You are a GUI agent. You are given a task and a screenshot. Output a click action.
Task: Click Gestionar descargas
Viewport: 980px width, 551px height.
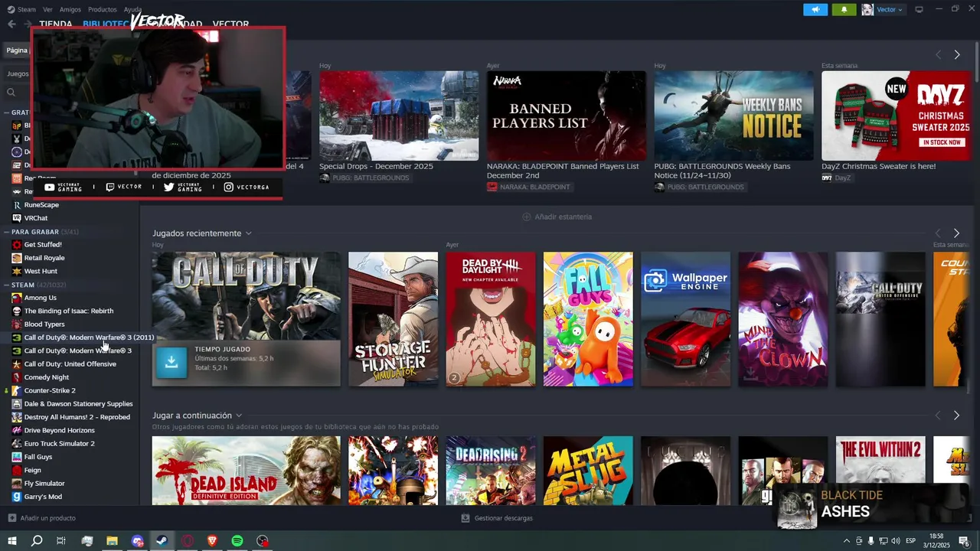(x=503, y=518)
